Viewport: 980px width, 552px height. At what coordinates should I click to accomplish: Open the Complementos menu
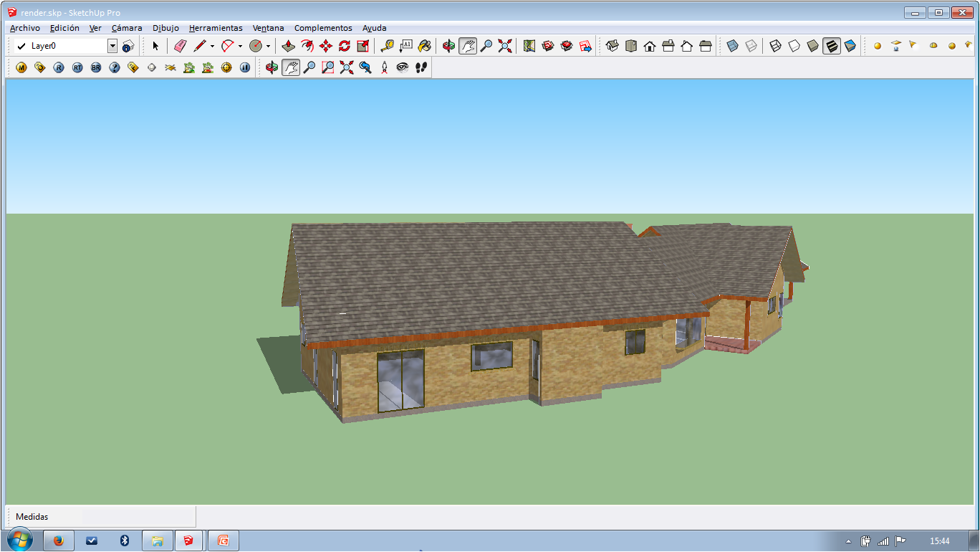coord(323,28)
